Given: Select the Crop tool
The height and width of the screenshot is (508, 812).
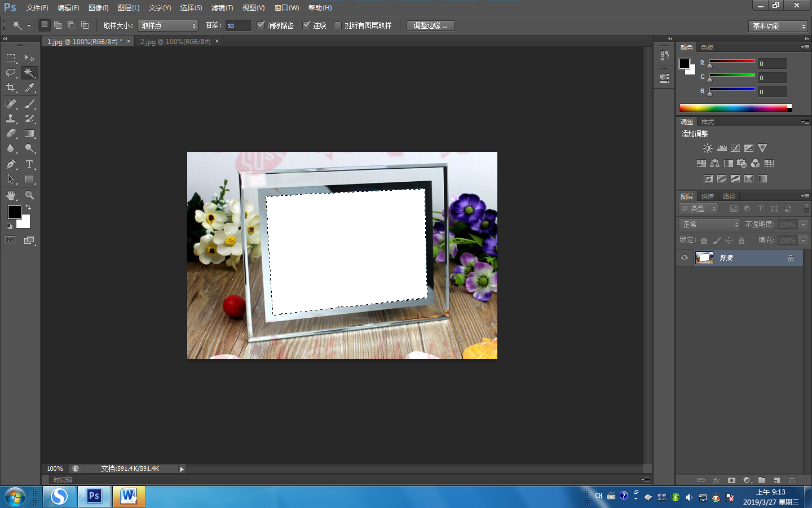Looking at the screenshot, I should pos(11,87).
